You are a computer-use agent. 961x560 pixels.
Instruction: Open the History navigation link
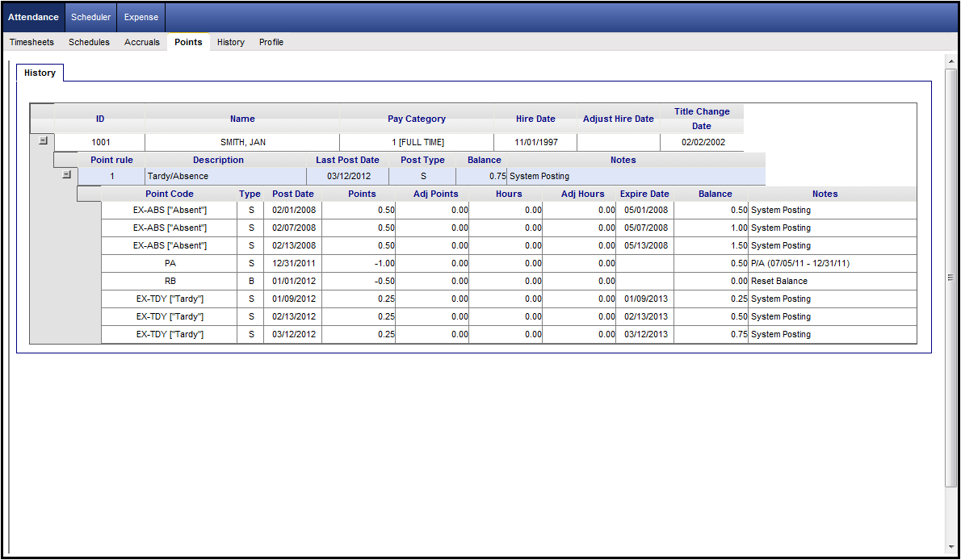pos(231,42)
